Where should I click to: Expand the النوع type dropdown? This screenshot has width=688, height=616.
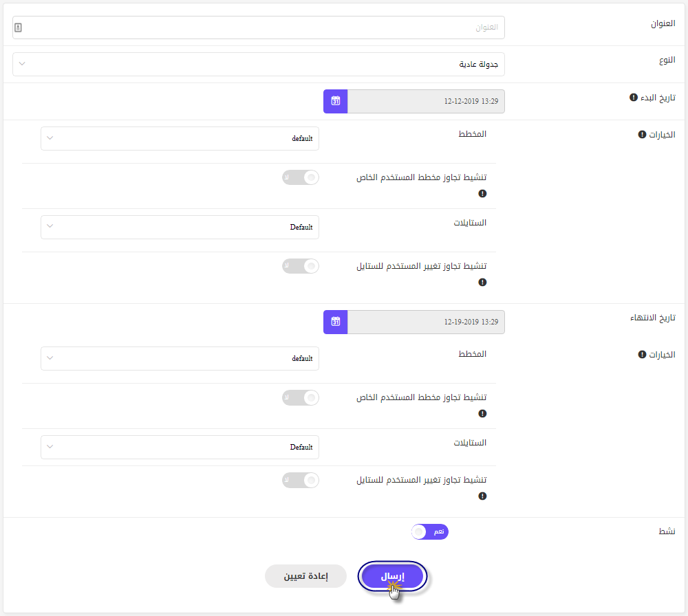[x=259, y=65]
